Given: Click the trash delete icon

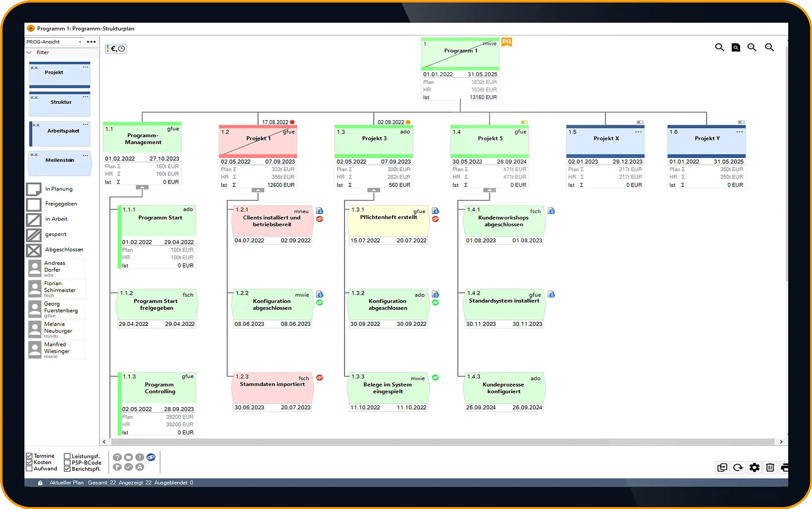Looking at the screenshot, I should (x=770, y=467).
